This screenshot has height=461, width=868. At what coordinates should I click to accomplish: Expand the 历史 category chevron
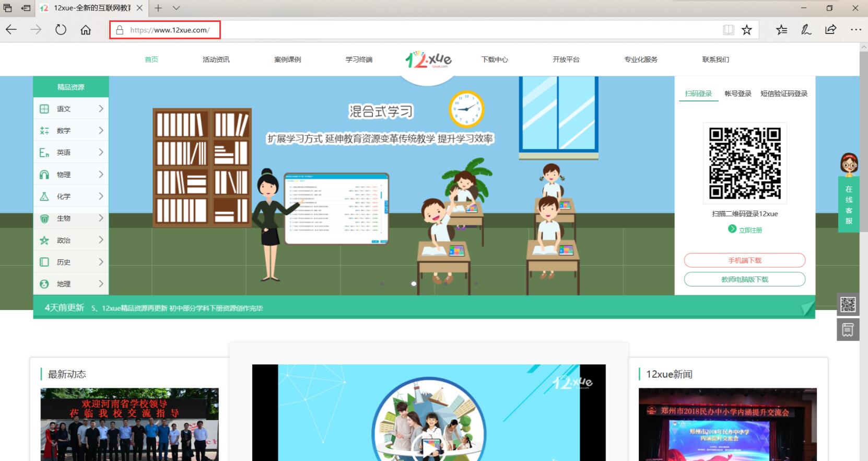pyautogui.click(x=101, y=262)
